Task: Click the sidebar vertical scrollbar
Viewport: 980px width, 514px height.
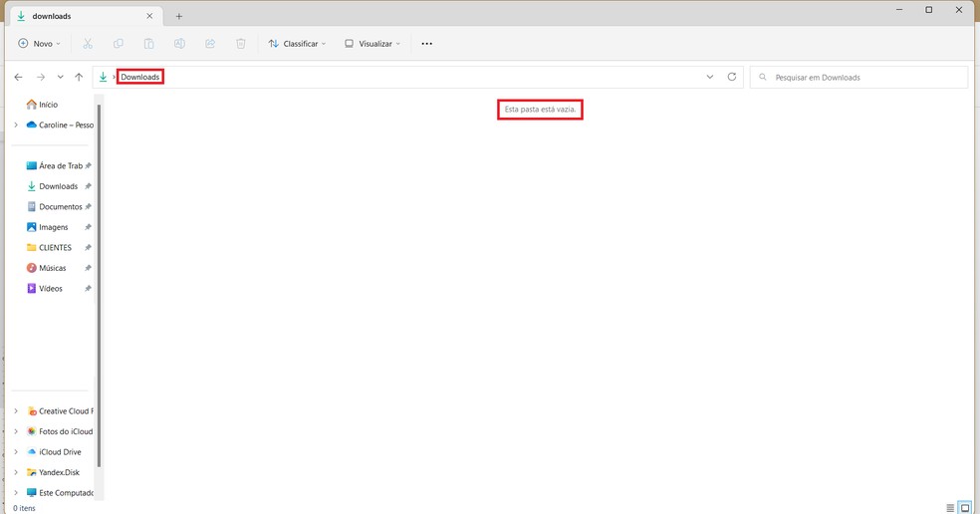Action: pos(99,285)
